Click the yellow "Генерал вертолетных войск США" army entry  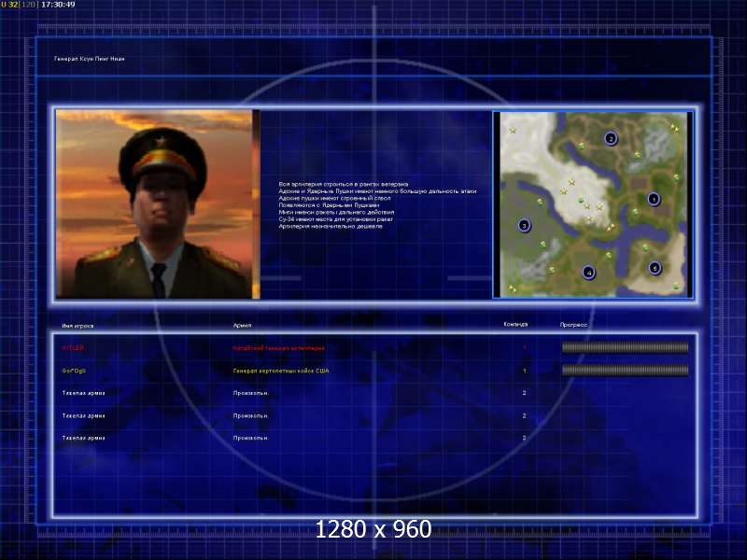281,371
